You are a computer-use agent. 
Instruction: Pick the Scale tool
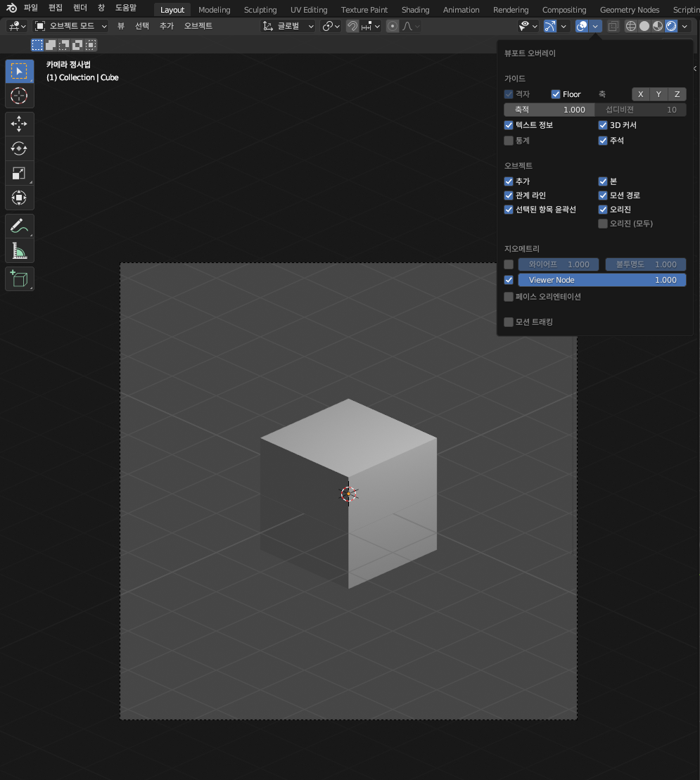point(20,173)
